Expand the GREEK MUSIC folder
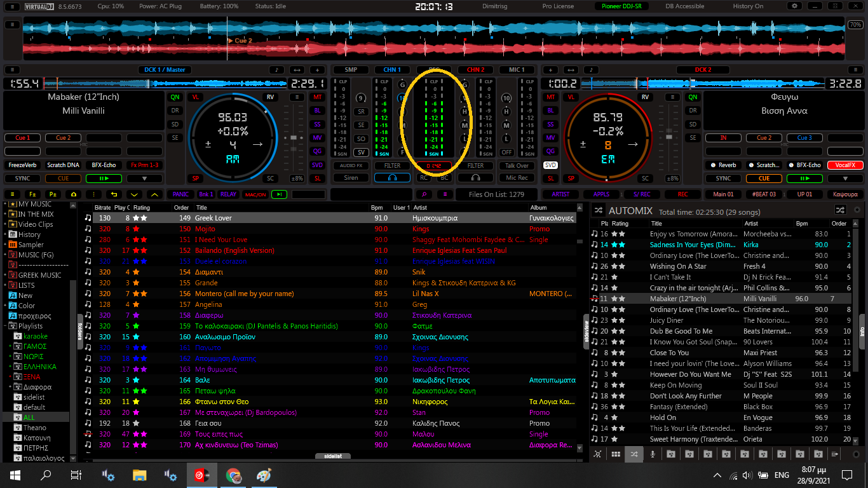868x488 pixels. point(6,275)
